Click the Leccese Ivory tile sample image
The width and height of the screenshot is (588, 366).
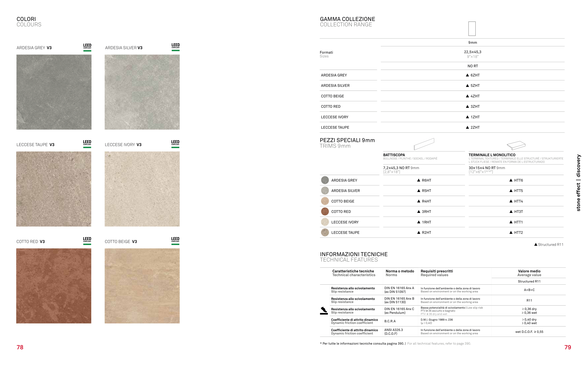pos(142,189)
